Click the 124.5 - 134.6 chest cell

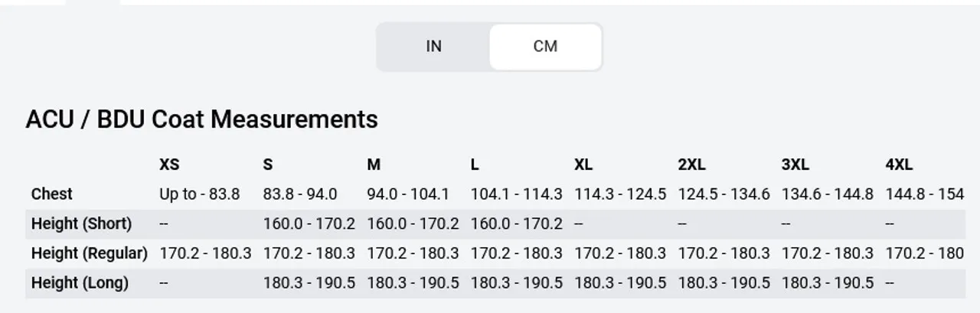[724, 194]
